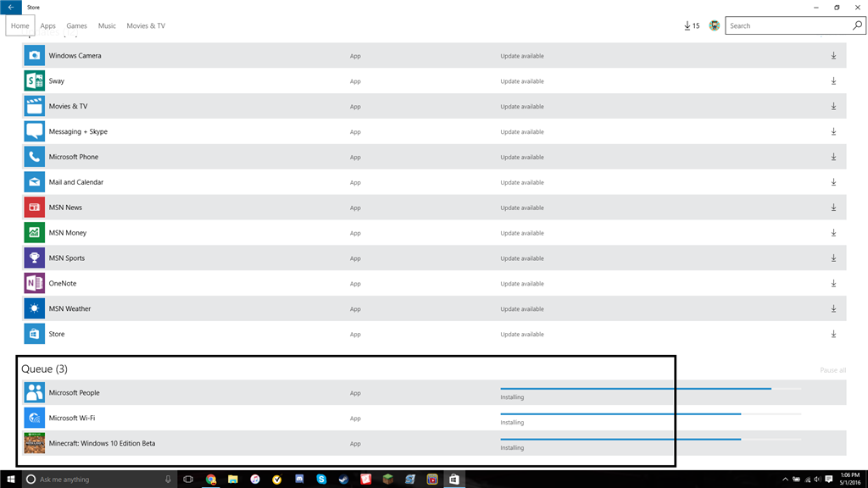The width and height of the screenshot is (868, 488).
Task: Click the Microsoft Wi-Fi icon in queue
Action: pyautogui.click(x=34, y=418)
